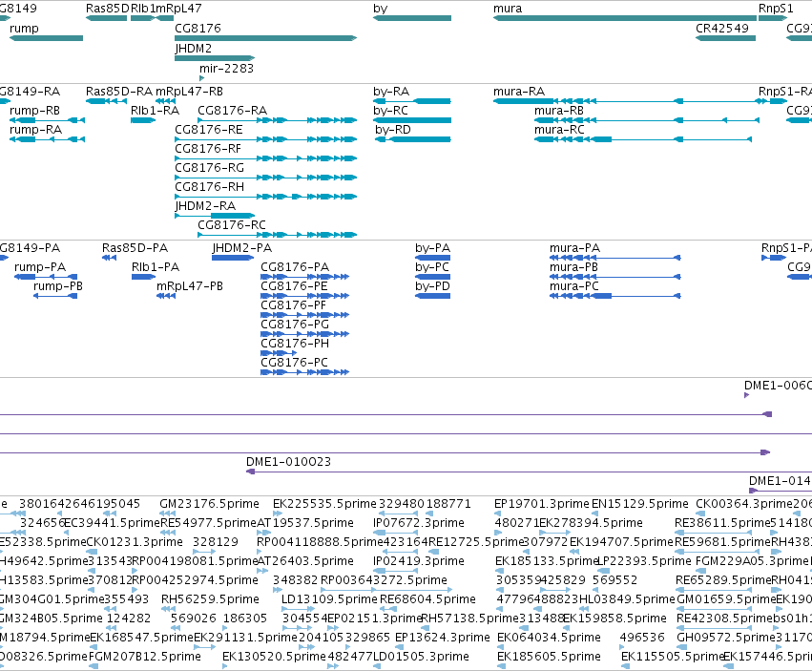812x671 pixels.
Task: Click the CG8176-PC protein label
Action: pyautogui.click(x=294, y=363)
